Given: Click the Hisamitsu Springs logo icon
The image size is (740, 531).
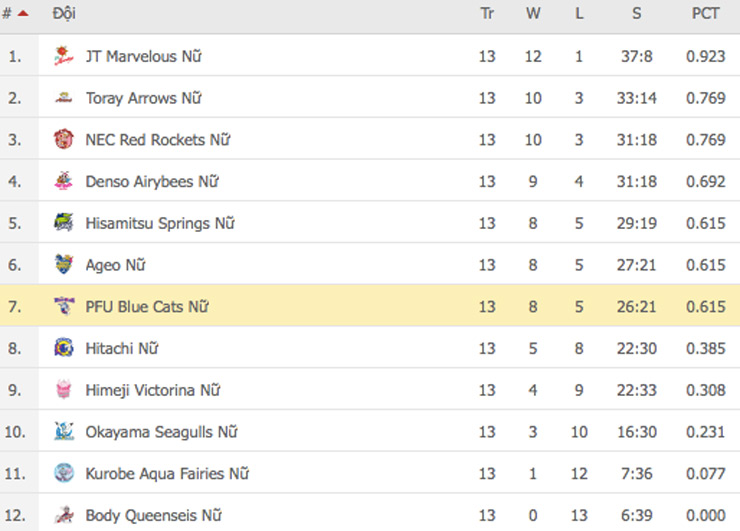Looking at the screenshot, I should (64, 223).
